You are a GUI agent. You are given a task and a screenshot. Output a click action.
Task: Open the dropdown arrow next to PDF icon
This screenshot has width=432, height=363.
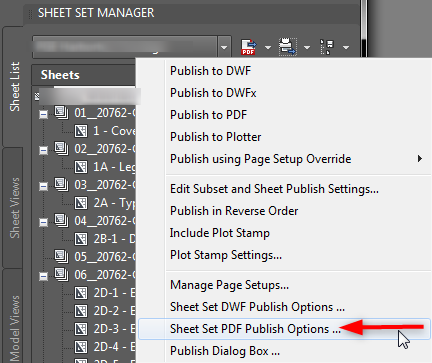point(268,48)
